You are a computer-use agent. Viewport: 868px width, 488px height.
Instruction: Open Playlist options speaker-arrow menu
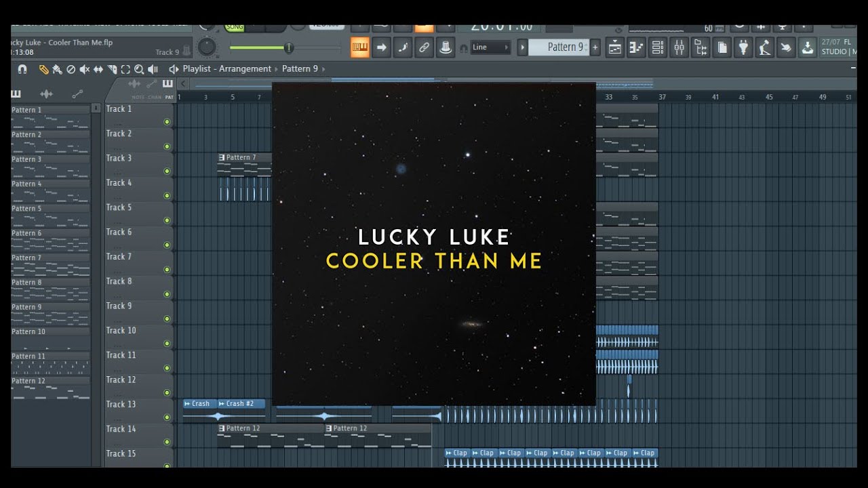(174, 69)
